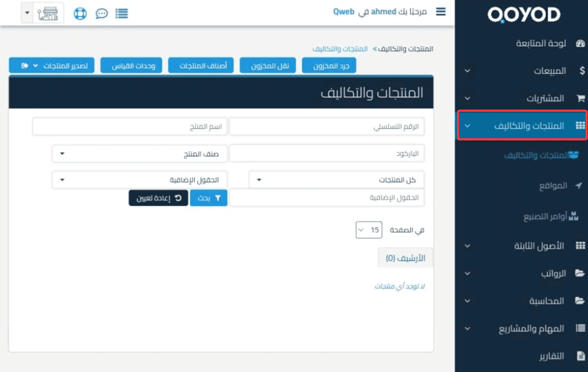588x372 pixels.
Task: Click the store branch icon
Action: click(x=49, y=13)
